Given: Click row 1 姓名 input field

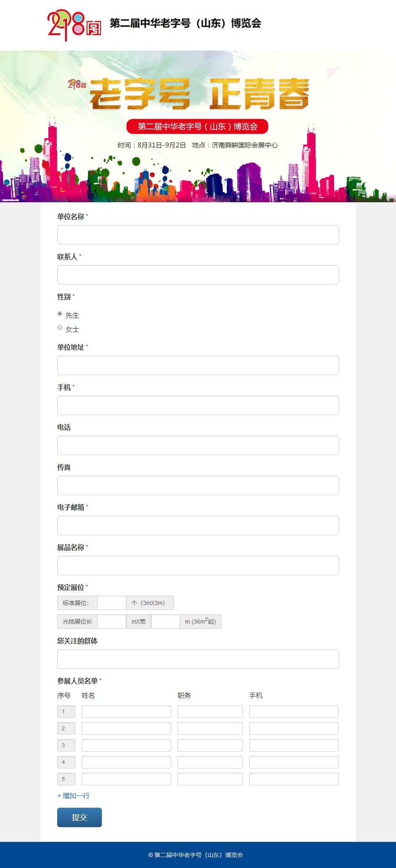Looking at the screenshot, I should tap(126, 712).
